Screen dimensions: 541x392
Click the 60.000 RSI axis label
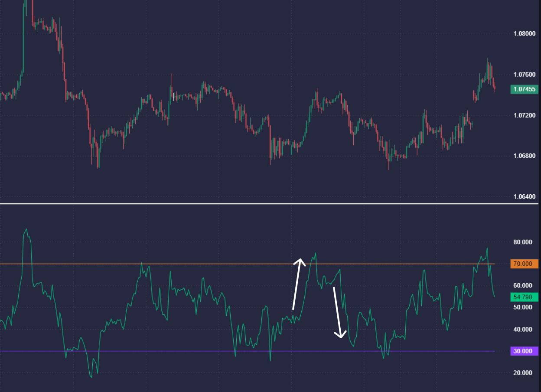coord(522,286)
